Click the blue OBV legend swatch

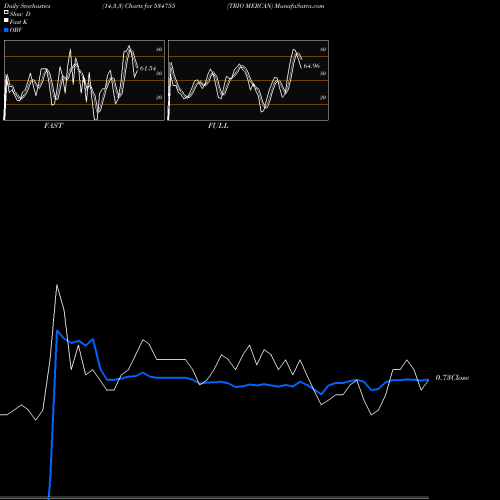click(6, 30)
